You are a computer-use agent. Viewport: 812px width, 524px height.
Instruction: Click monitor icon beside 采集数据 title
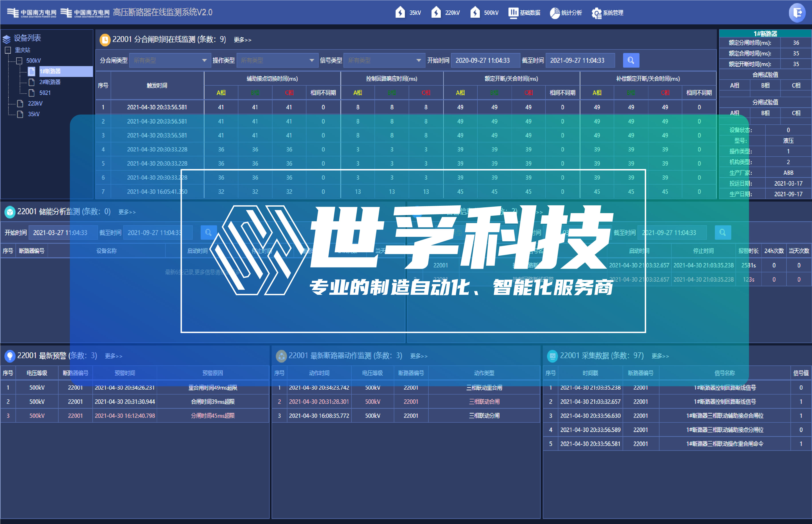(552, 356)
